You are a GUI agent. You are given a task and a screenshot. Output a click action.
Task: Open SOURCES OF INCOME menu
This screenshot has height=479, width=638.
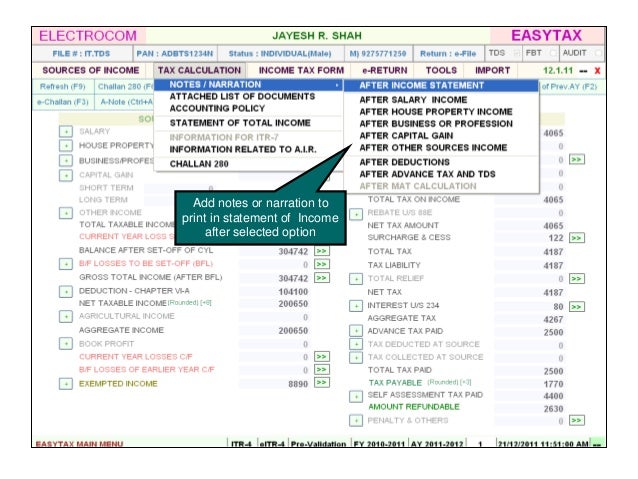91,70
